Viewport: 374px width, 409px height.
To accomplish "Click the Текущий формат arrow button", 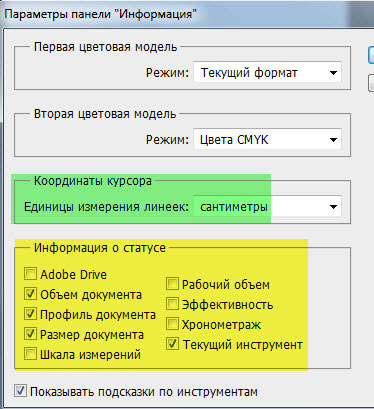I will coord(333,73).
